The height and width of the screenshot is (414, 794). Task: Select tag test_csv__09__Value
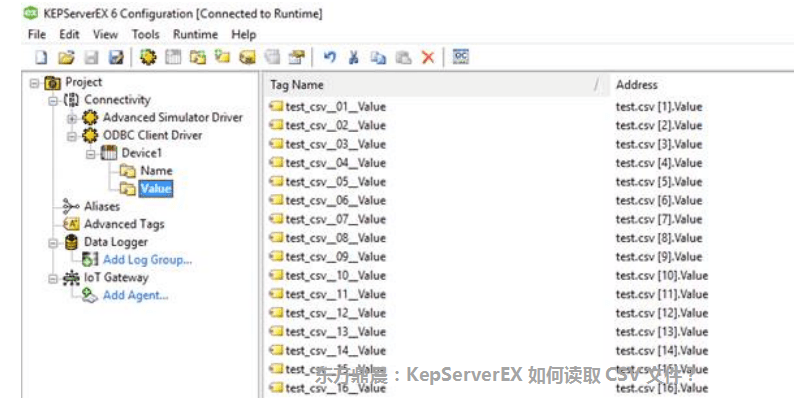[335, 257]
